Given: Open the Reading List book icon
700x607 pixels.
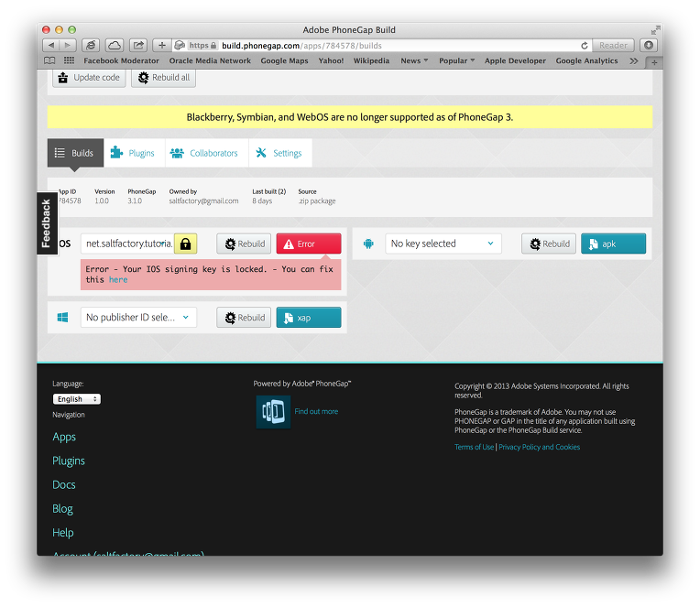Looking at the screenshot, I should pos(49,60).
